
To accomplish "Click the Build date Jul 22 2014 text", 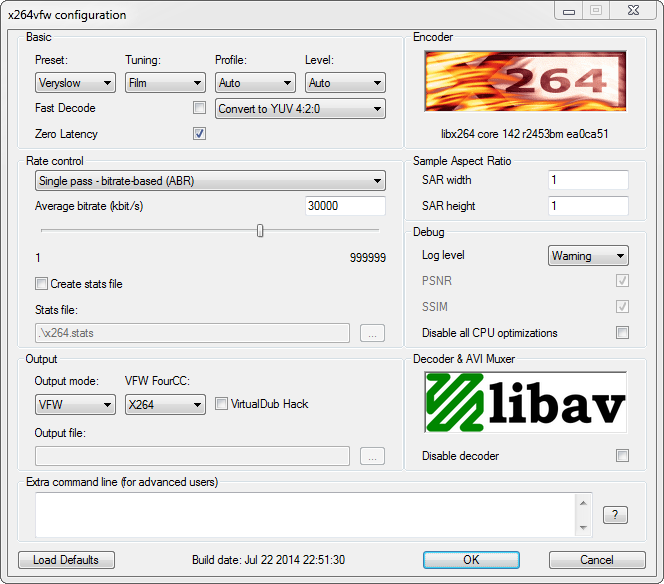I will pyautogui.click(x=268, y=560).
